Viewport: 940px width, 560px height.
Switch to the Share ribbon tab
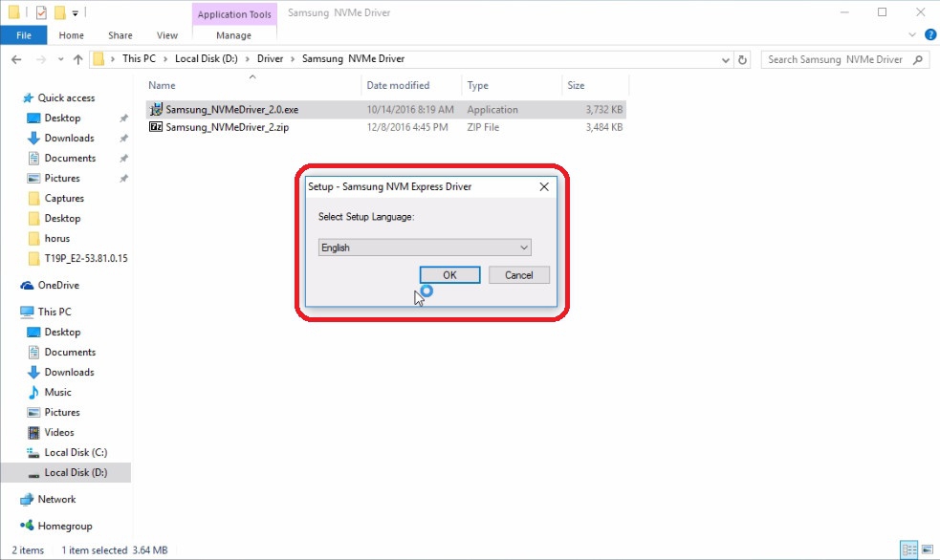coord(120,35)
